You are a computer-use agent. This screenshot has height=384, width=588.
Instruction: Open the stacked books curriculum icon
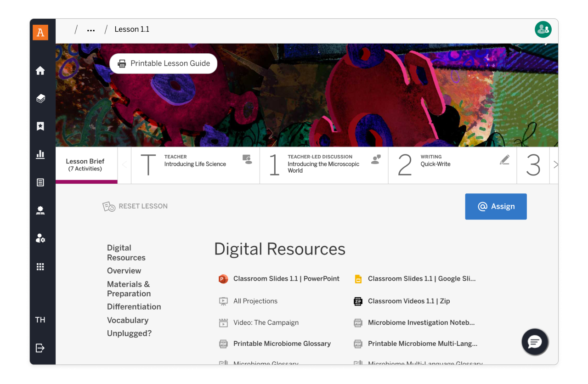click(40, 99)
